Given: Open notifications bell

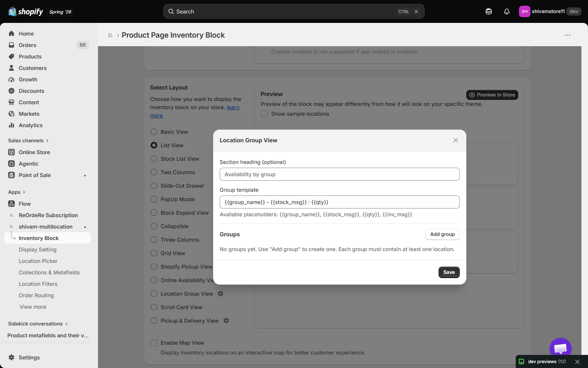Looking at the screenshot, I should click(x=507, y=11).
